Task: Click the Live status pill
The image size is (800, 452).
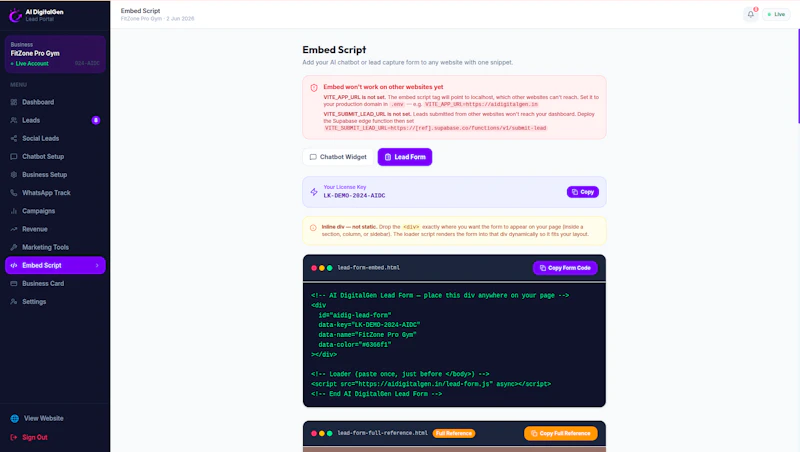Action: coord(776,14)
